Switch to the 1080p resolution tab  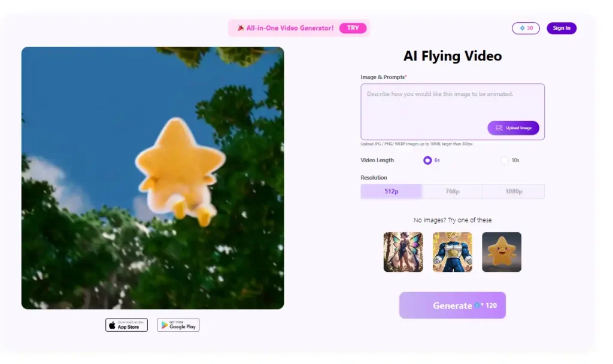[513, 191]
